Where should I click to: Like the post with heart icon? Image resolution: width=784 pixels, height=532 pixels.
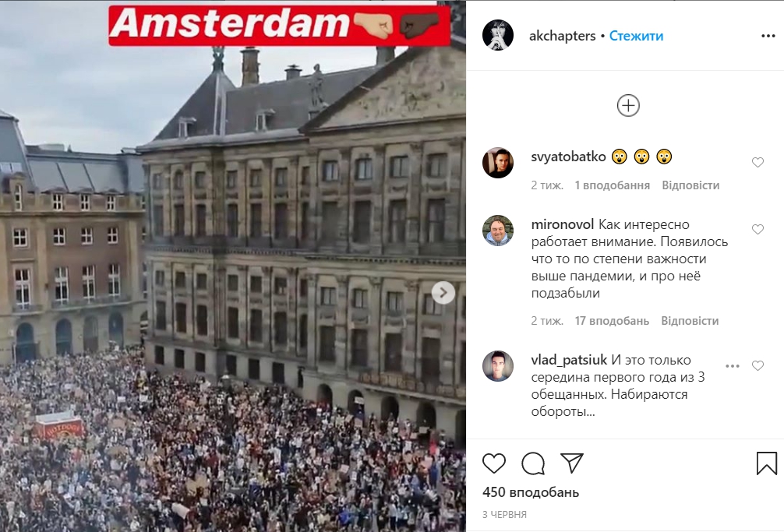494,463
